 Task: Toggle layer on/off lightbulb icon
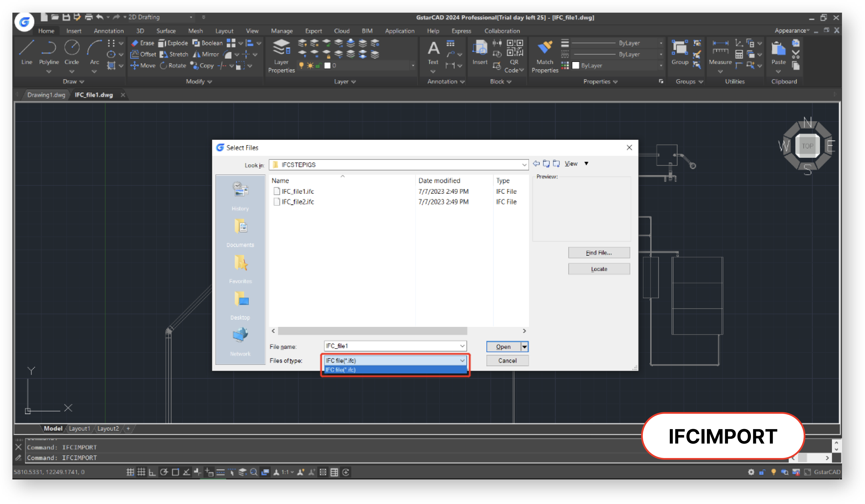pos(301,65)
